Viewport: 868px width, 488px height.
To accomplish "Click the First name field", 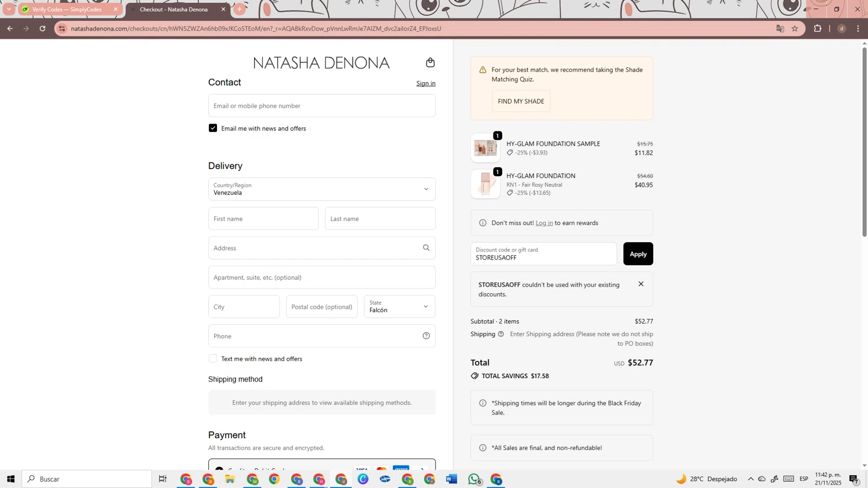I will coord(263,219).
